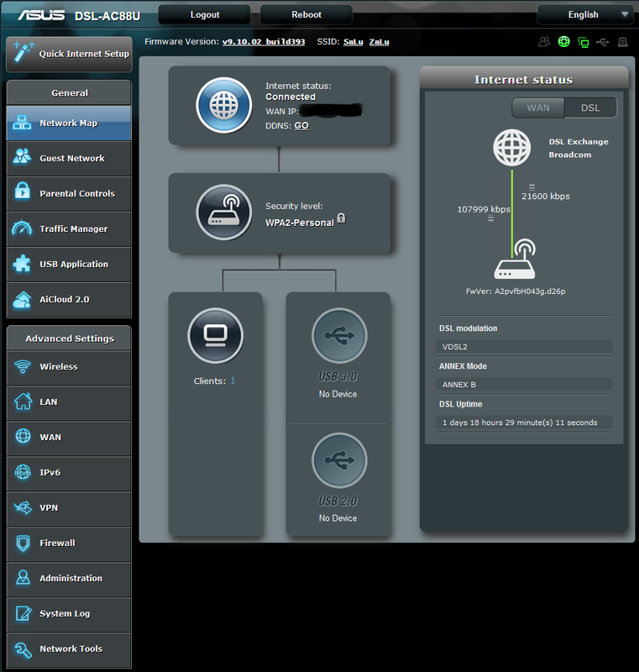Viewport: 639px width, 672px height.
Task: Click the Connected internet status text
Action: (291, 97)
